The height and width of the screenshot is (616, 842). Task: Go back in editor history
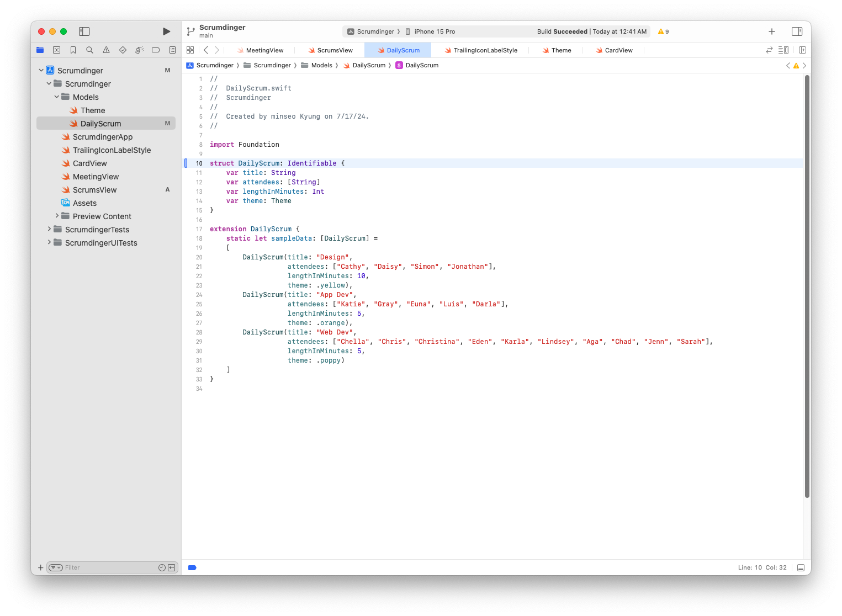point(206,50)
